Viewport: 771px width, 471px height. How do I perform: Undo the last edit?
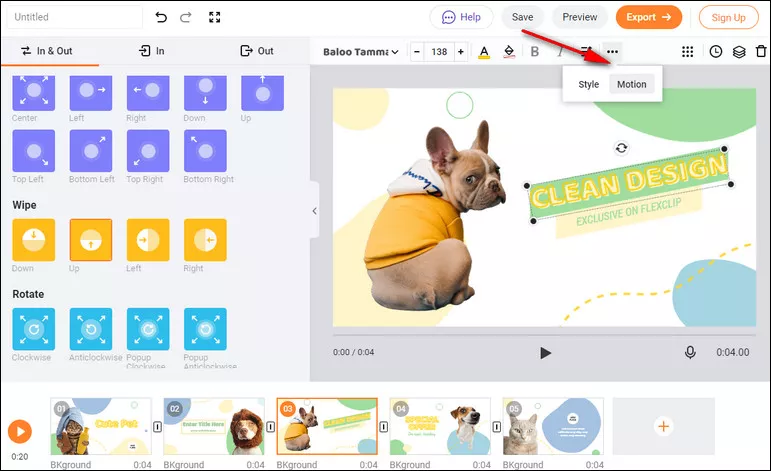[x=161, y=17]
